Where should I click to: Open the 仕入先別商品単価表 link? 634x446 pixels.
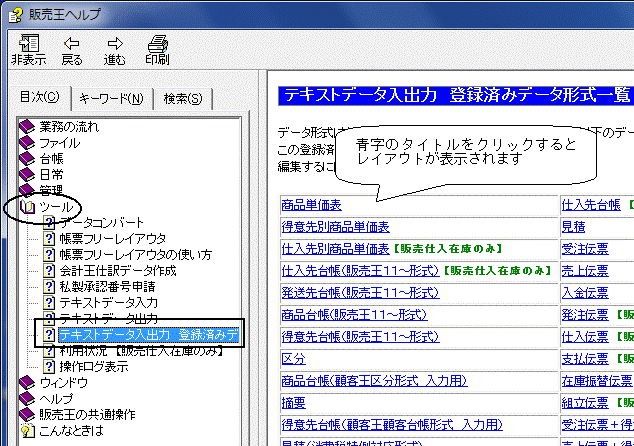(336, 249)
